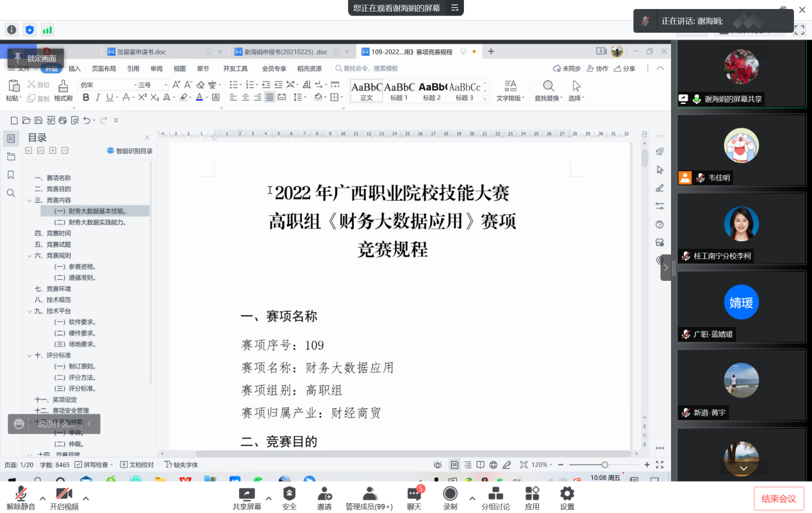
Task: Click the red 结束会议 button
Action: pyautogui.click(x=779, y=499)
